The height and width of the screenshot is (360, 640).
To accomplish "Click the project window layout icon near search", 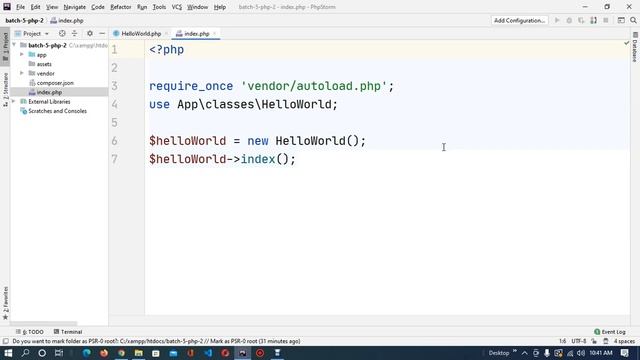I will point(621,20).
